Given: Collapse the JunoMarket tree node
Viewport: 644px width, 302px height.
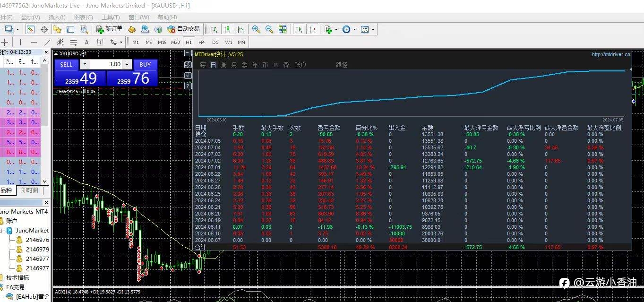Looking at the screenshot, I should [x=1, y=230].
